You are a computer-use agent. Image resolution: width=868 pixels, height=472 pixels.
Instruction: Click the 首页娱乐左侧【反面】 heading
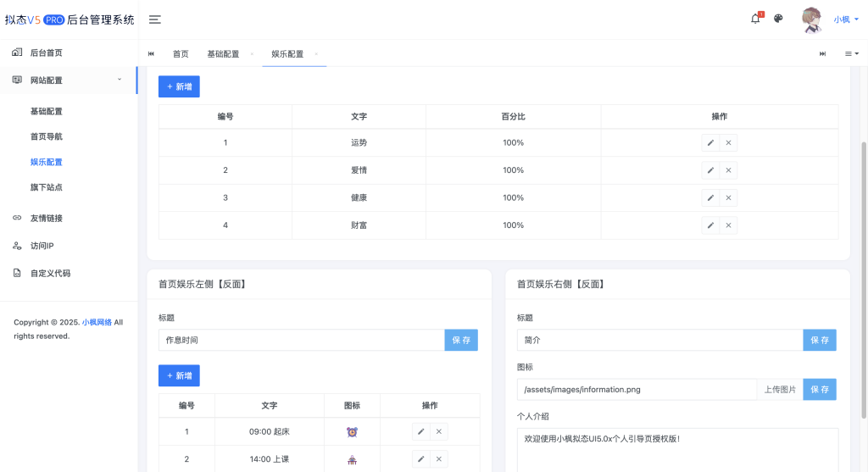coord(203,285)
